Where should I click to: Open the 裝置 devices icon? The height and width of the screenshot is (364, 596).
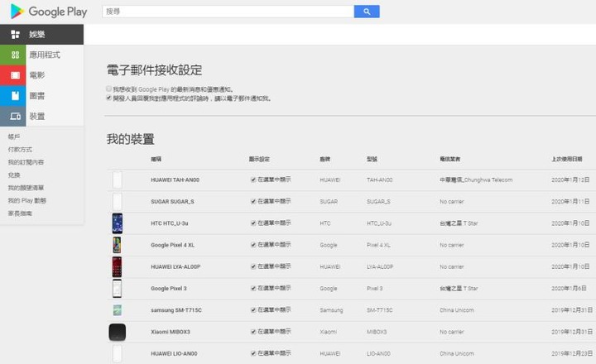13,117
